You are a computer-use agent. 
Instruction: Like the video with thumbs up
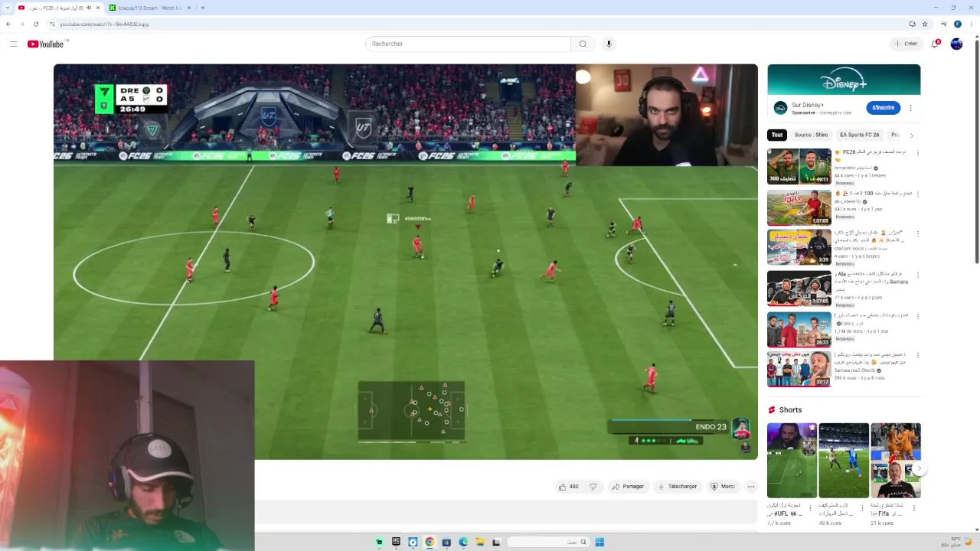[x=568, y=487]
